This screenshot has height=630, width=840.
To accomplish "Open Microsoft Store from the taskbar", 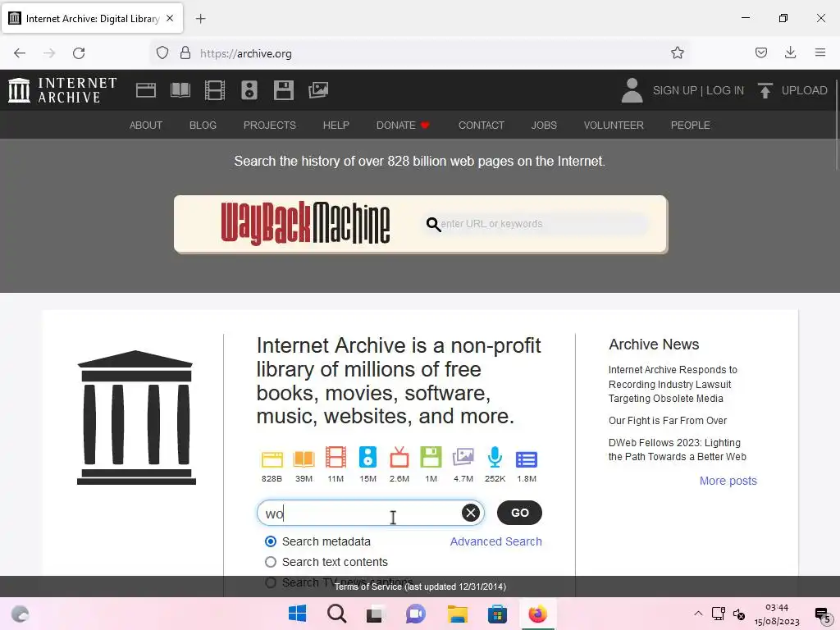I will [x=497, y=614].
